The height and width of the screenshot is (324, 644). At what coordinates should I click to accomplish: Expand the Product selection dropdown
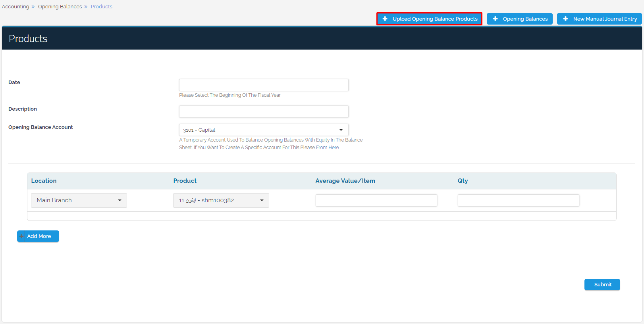tap(221, 200)
